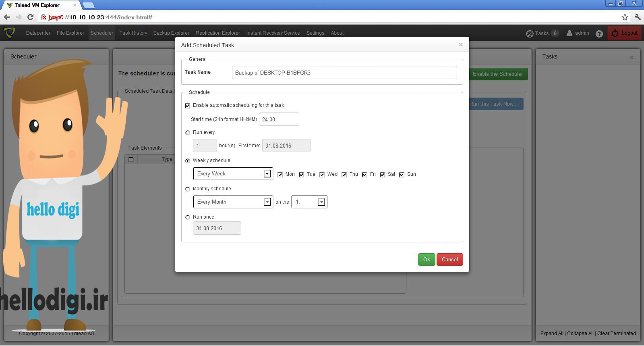Click the hours interval input field
Screen dimensions: 644x346
tap(205, 146)
